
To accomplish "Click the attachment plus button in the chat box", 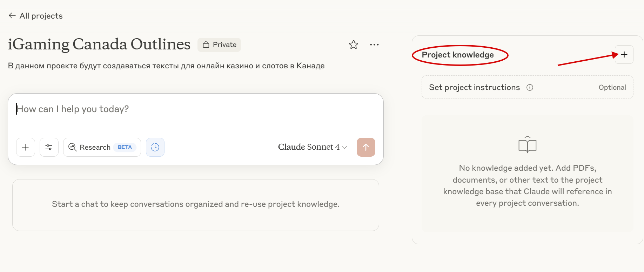I will click(26, 147).
